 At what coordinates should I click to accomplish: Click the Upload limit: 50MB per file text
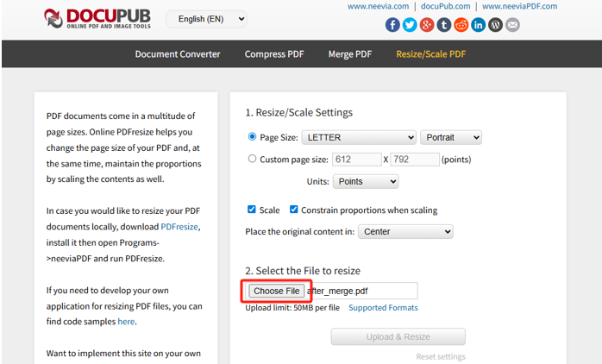pos(292,308)
